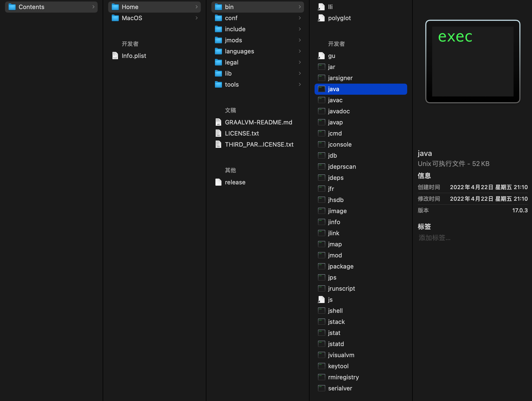Select the Contents folder

click(31, 7)
